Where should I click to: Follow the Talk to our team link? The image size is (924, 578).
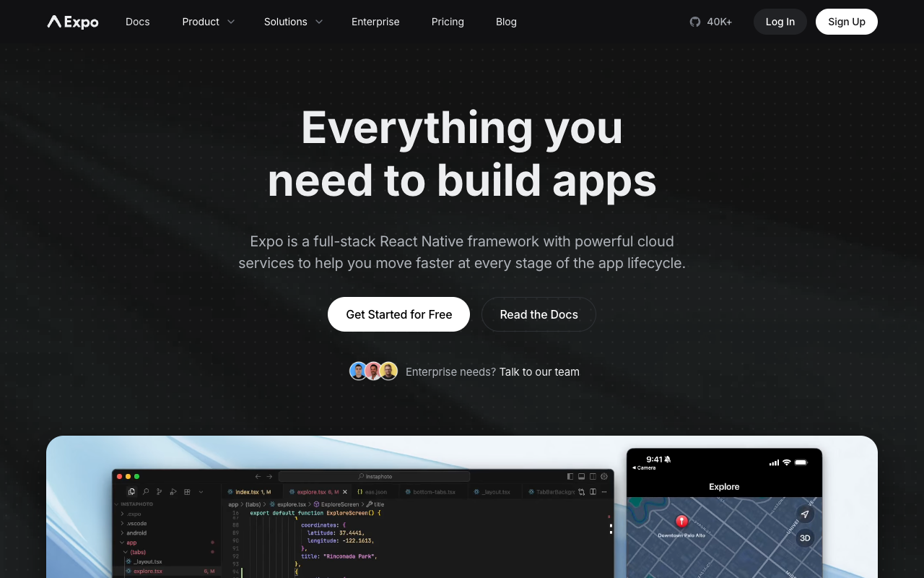tap(539, 372)
